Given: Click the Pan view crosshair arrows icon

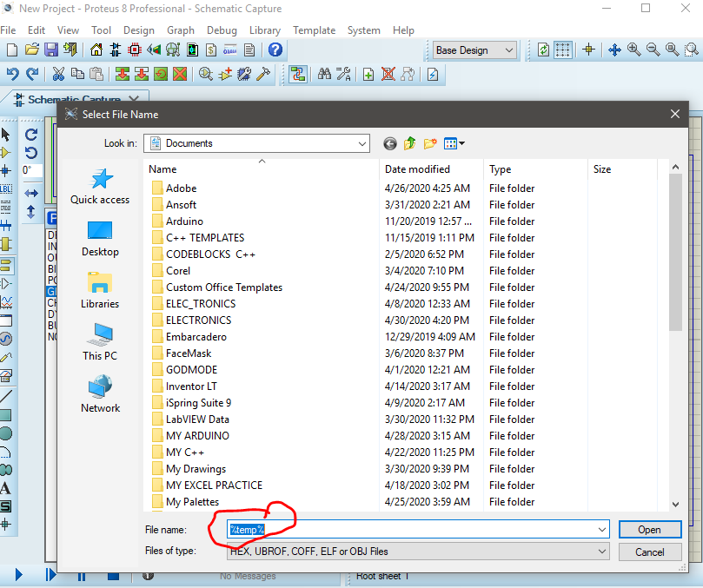Looking at the screenshot, I should click(614, 50).
